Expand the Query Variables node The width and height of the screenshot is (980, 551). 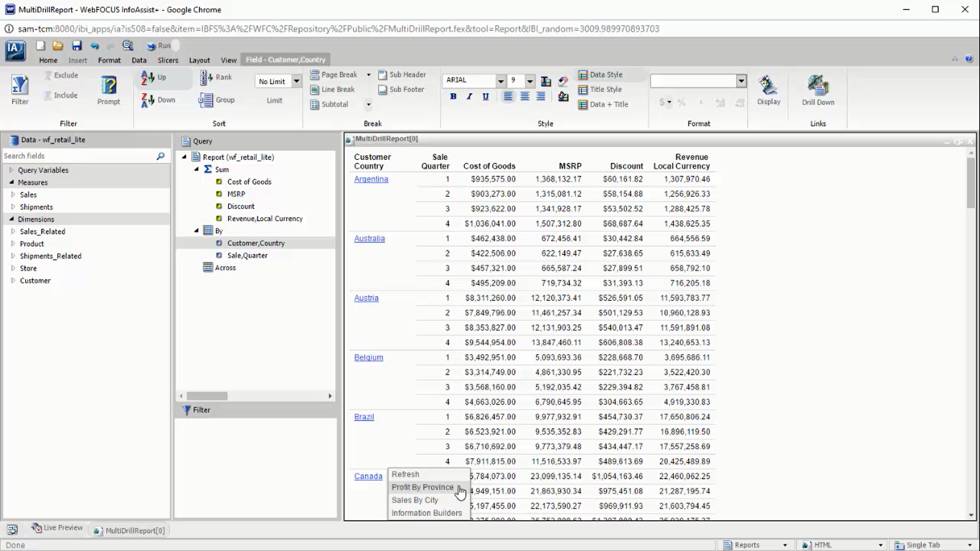coord(11,170)
